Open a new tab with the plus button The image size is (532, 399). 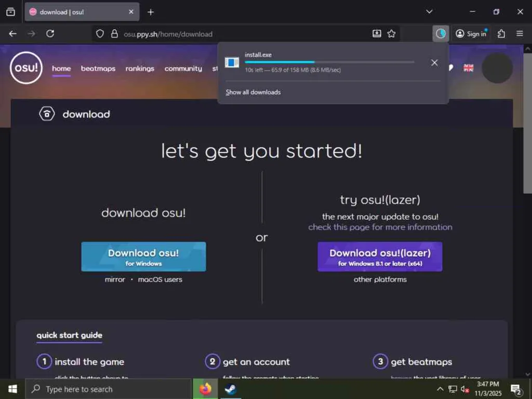[151, 12]
